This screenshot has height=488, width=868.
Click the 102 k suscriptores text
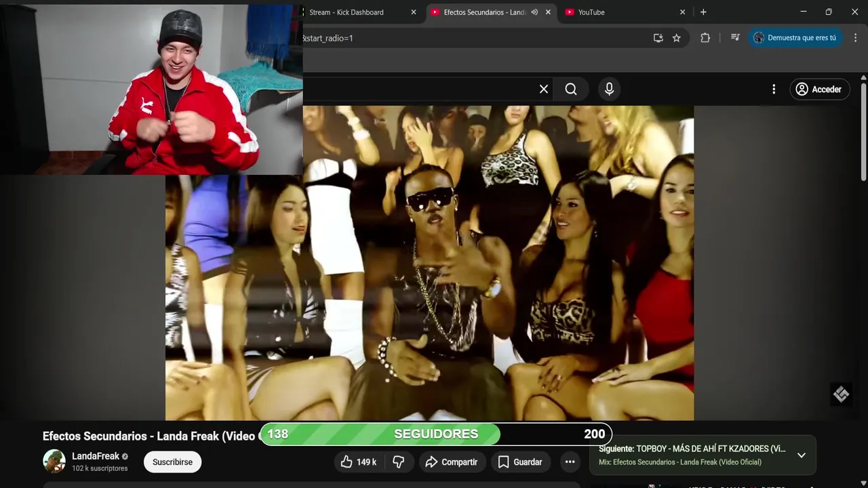tap(100, 468)
